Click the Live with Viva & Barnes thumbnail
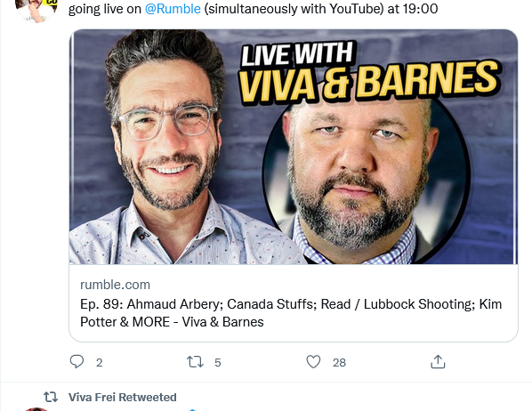This screenshot has width=532, height=411. [x=294, y=147]
